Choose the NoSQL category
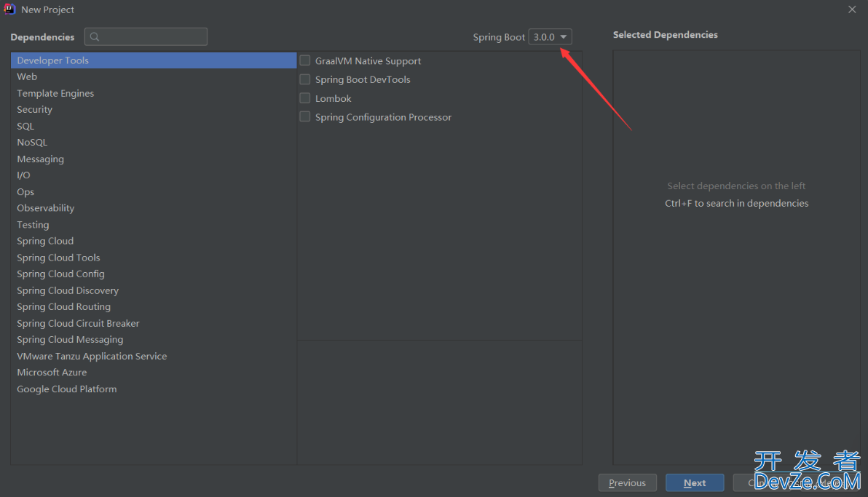868x497 pixels. click(x=154, y=142)
